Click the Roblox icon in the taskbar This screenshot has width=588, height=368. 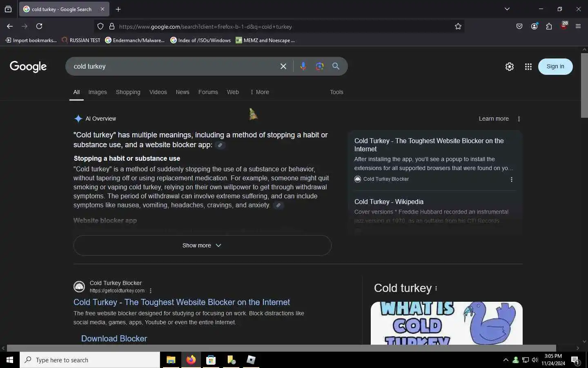click(251, 360)
